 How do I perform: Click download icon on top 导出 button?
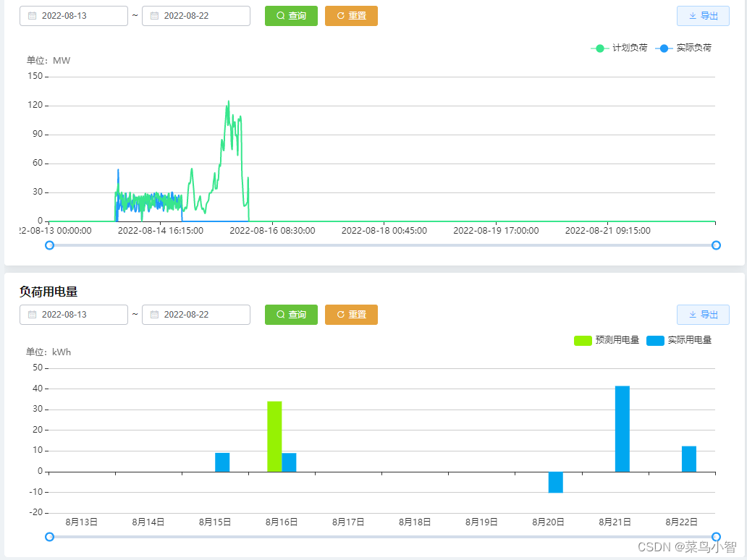click(x=693, y=16)
